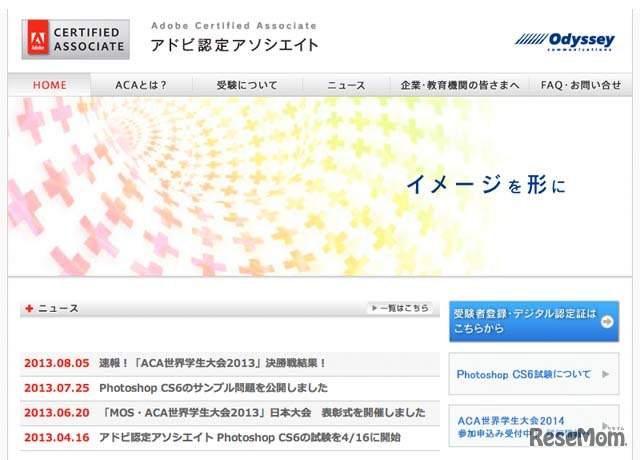Open news 速報！ACA世界学生大会2013 決勝戦結果
This screenshot has height=460, width=640.
[212, 363]
